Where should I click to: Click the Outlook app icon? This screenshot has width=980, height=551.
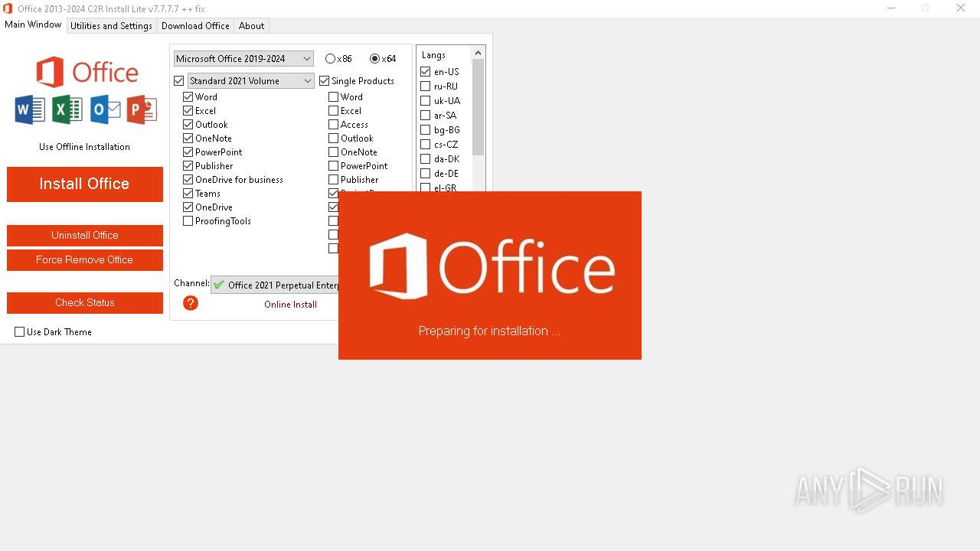click(105, 109)
